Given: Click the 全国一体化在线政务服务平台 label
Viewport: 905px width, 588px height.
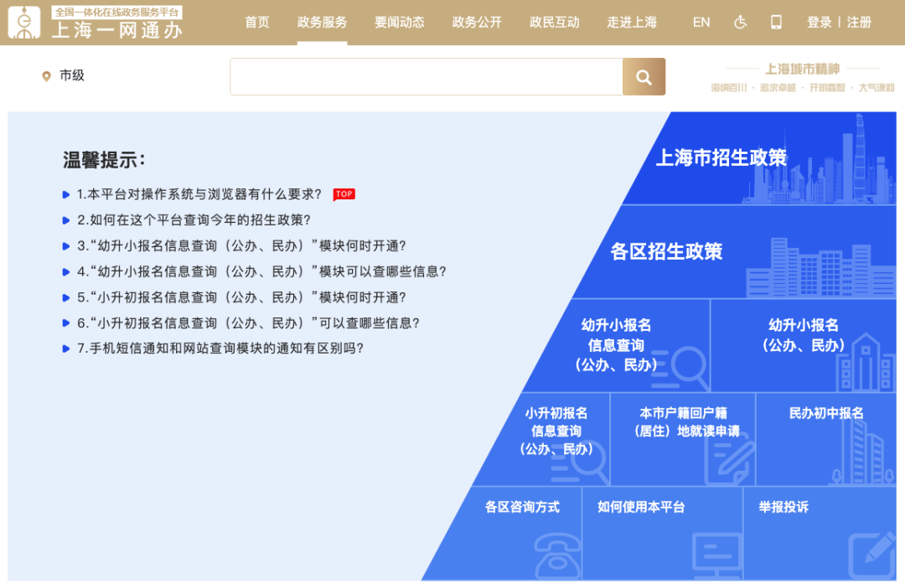Looking at the screenshot, I should click(x=116, y=12).
